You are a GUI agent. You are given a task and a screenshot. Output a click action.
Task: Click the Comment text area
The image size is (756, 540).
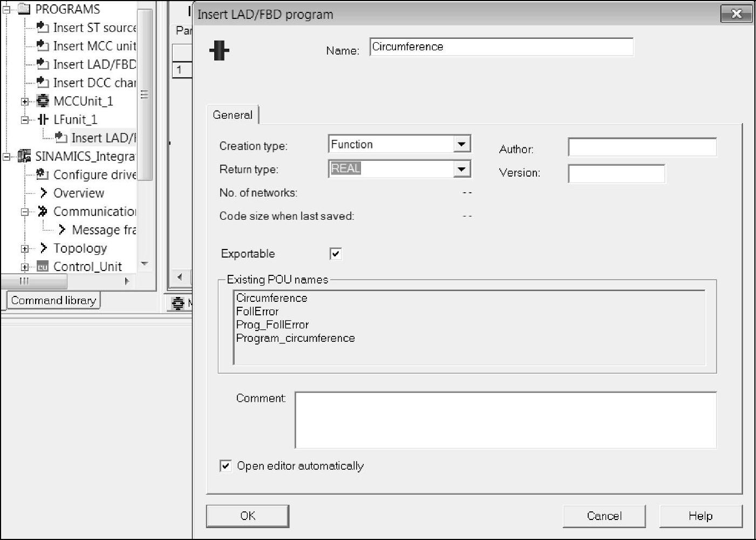(506, 420)
